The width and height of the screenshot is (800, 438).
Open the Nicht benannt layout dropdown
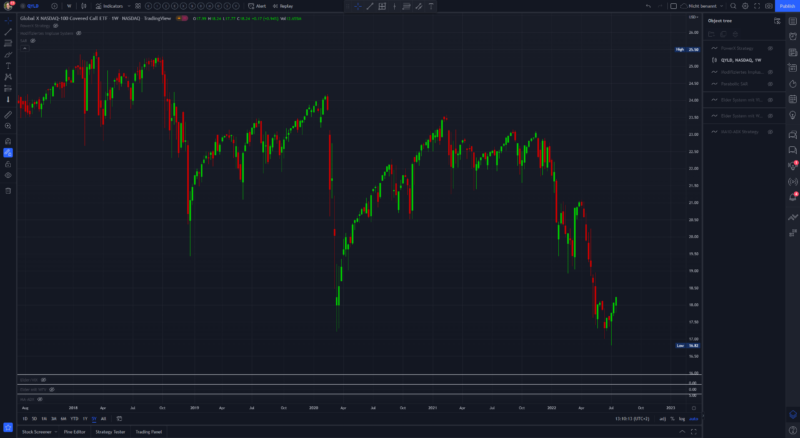click(702, 6)
